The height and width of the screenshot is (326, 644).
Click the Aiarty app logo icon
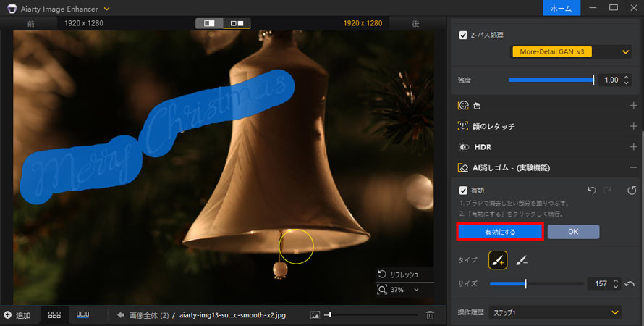(x=12, y=9)
